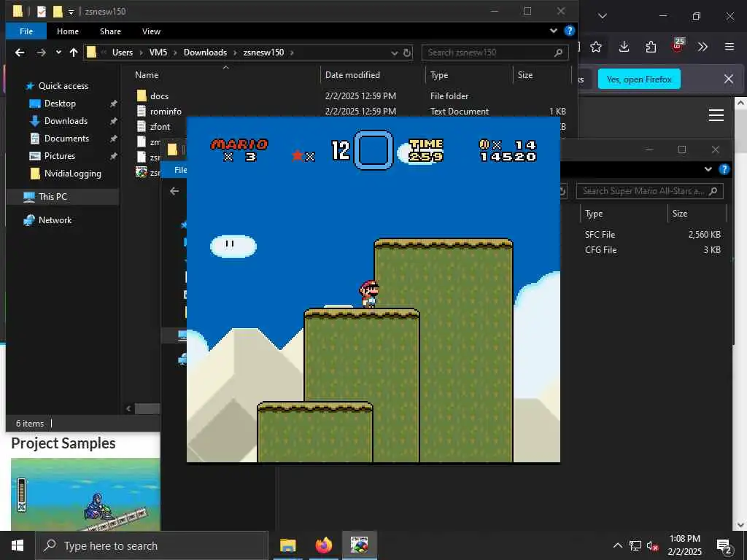
Task: Click the Search zsnesw150 field
Action: click(495, 52)
